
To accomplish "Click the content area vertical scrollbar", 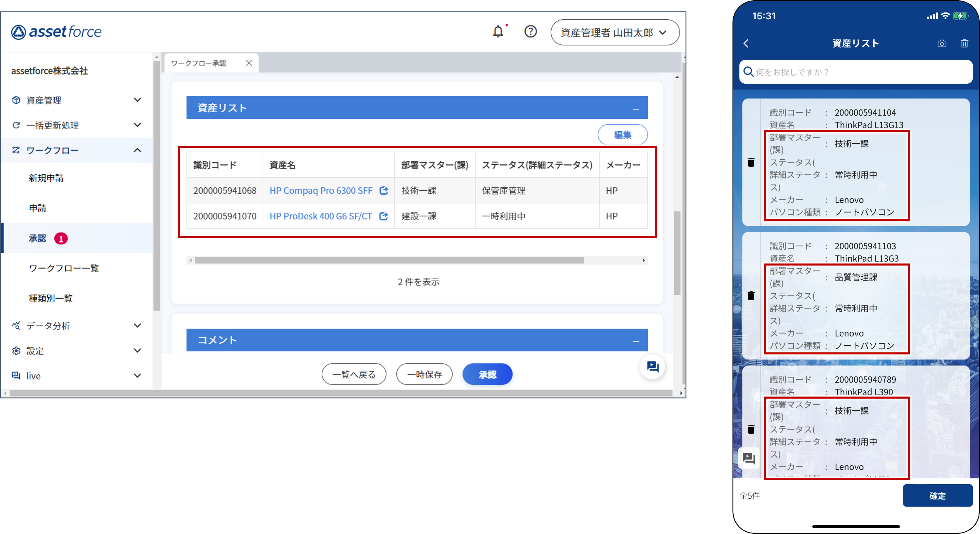I will click(677, 253).
